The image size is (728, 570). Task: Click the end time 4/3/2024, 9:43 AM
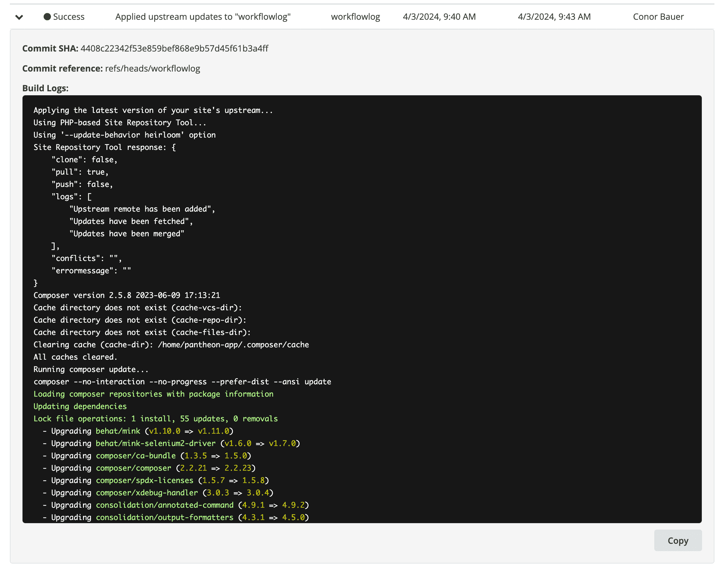(x=554, y=17)
